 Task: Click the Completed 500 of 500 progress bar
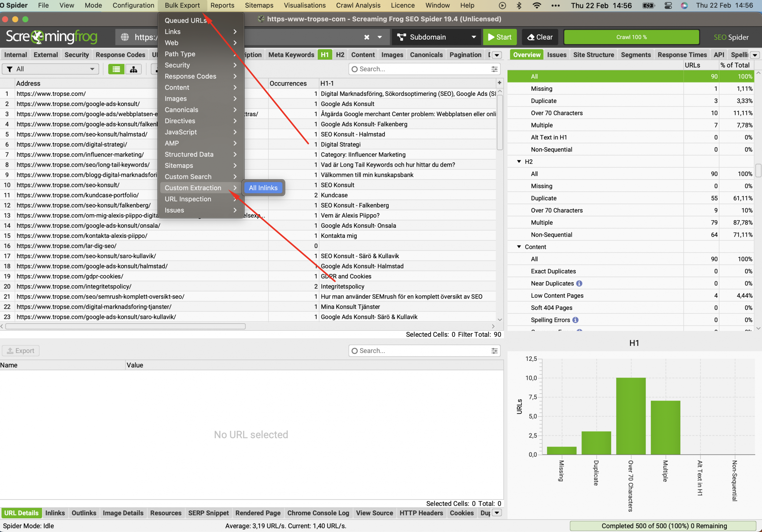664,526
